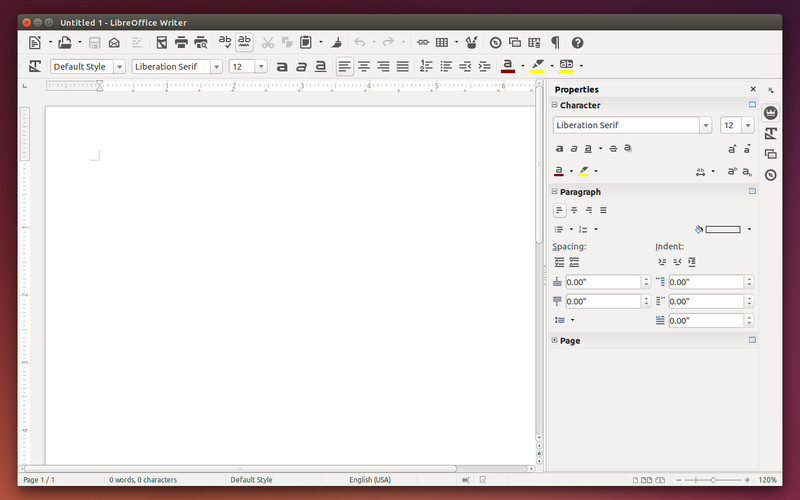Toggle Italic in formatting toolbar

(302, 66)
